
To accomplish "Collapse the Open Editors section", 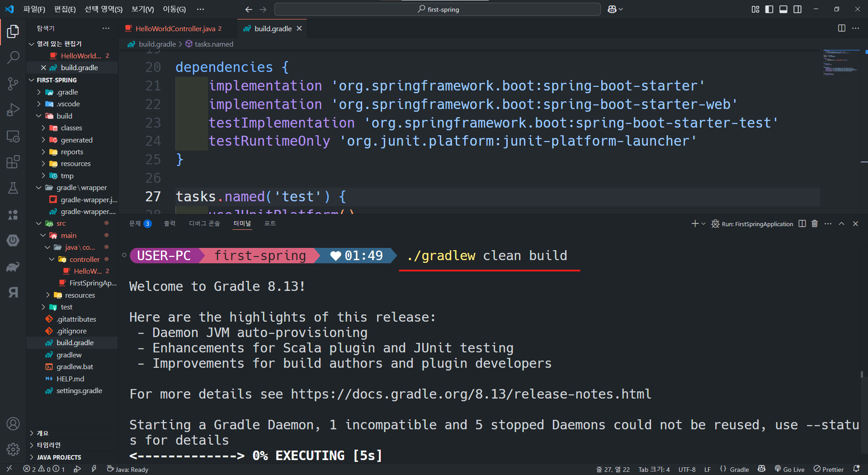I will (x=59, y=43).
